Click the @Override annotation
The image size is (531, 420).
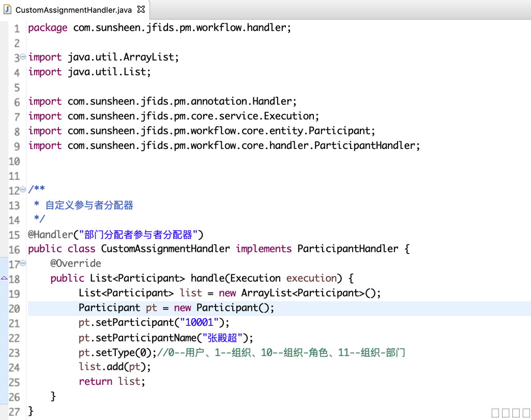[75, 263]
